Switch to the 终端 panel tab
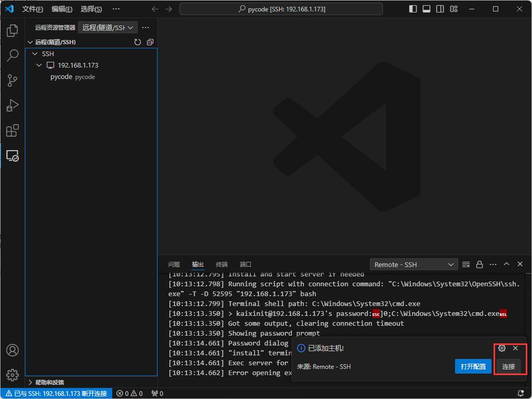Viewport: 532px width, 399px height. (x=222, y=264)
